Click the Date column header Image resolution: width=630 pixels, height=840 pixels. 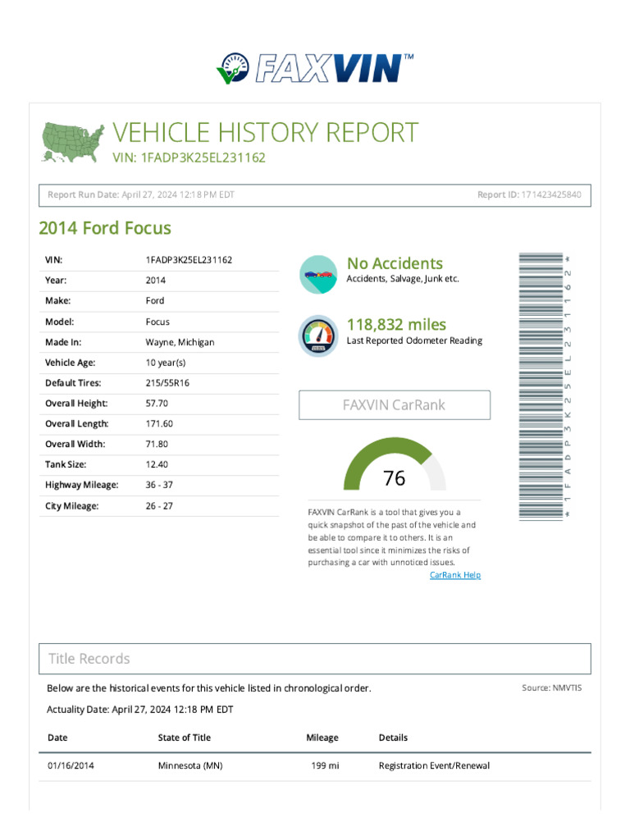click(58, 737)
